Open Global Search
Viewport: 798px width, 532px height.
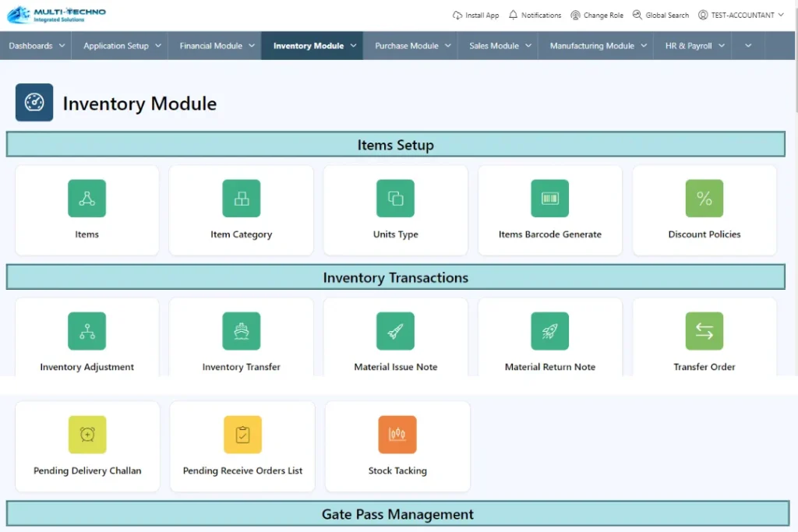(x=661, y=15)
